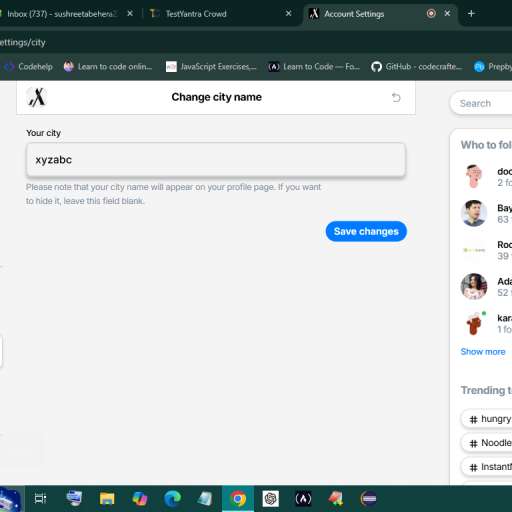Open a new browser tab with plus

coord(471,14)
